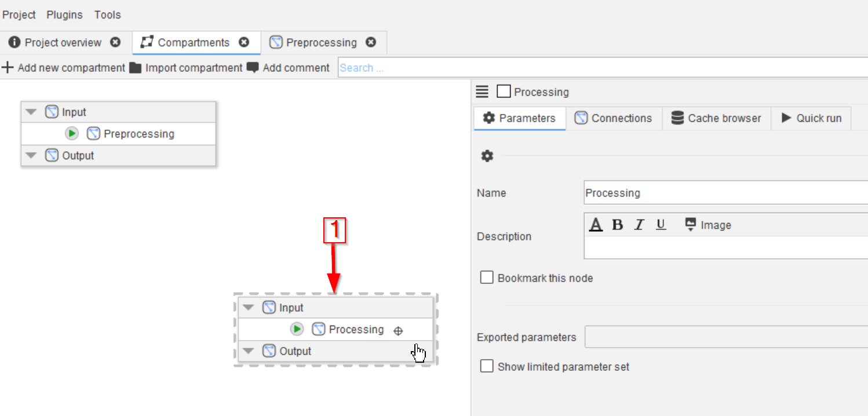Click the green run icon on Preprocessing node
The image size is (868, 416).
[72, 134]
